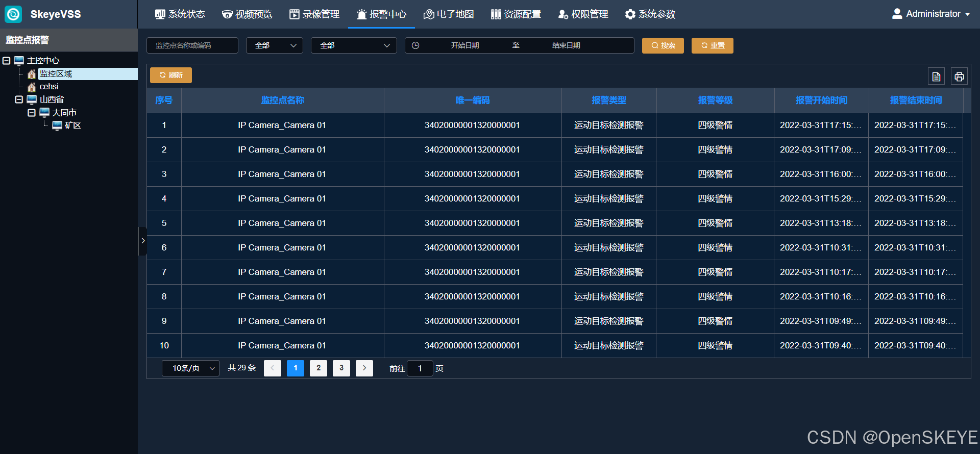Open the 系统状态 tab
This screenshot has width=980, height=454.
point(180,14)
